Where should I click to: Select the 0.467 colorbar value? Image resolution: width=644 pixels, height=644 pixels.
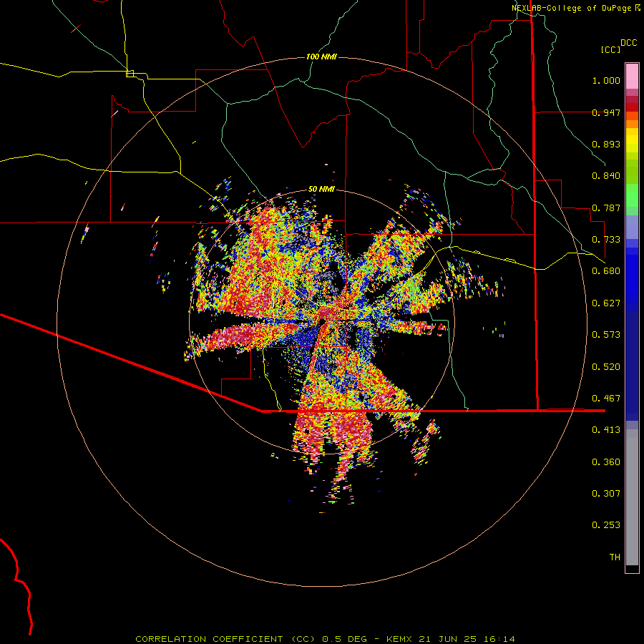point(606,399)
